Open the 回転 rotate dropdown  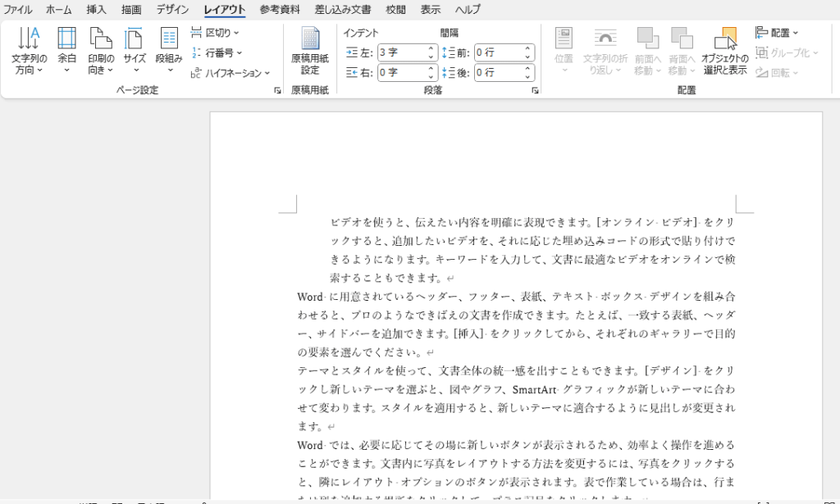pos(777,72)
